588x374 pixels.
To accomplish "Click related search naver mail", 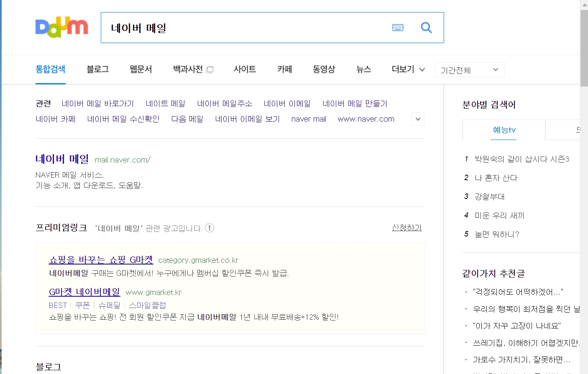I will tap(309, 119).
